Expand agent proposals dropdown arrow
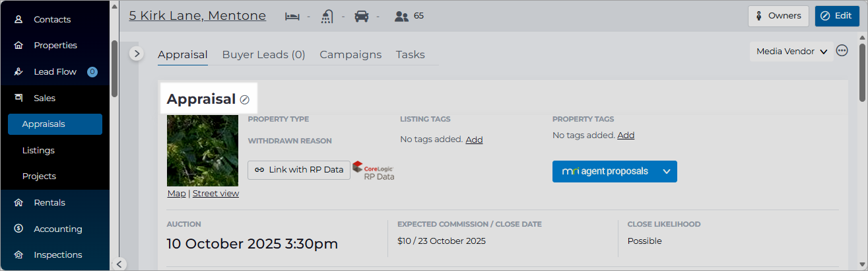 pyautogui.click(x=667, y=171)
